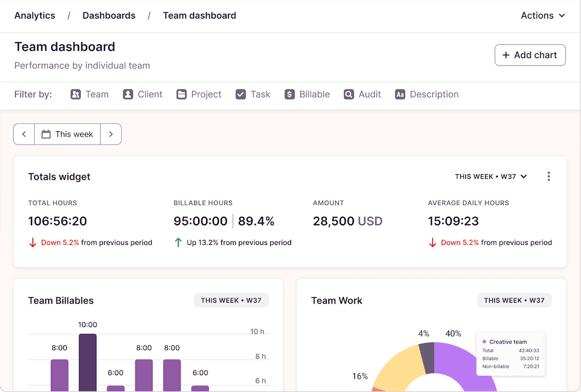Image resolution: width=581 pixels, height=392 pixels.
Task: Navigate to Analytics breadcrumb
Action: (35, 16)
